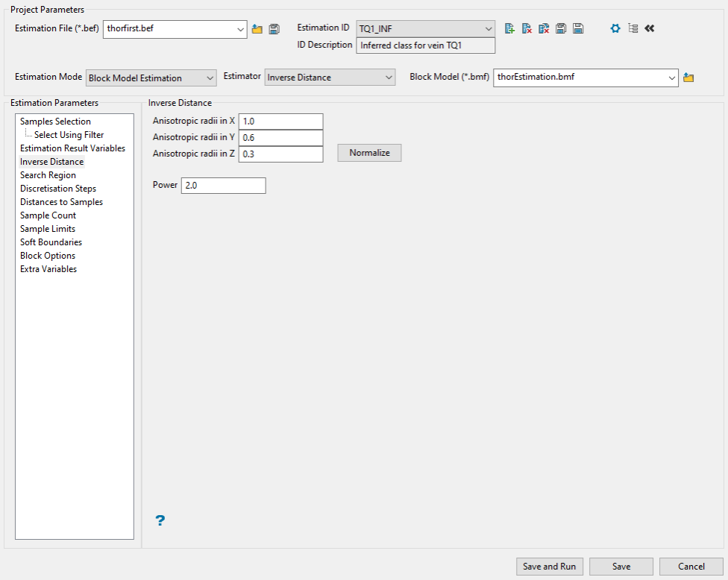Image resolution: width=728 pixels, height=580 pixels.
Task: Browse for a block model file
Action: pos(688,78)
